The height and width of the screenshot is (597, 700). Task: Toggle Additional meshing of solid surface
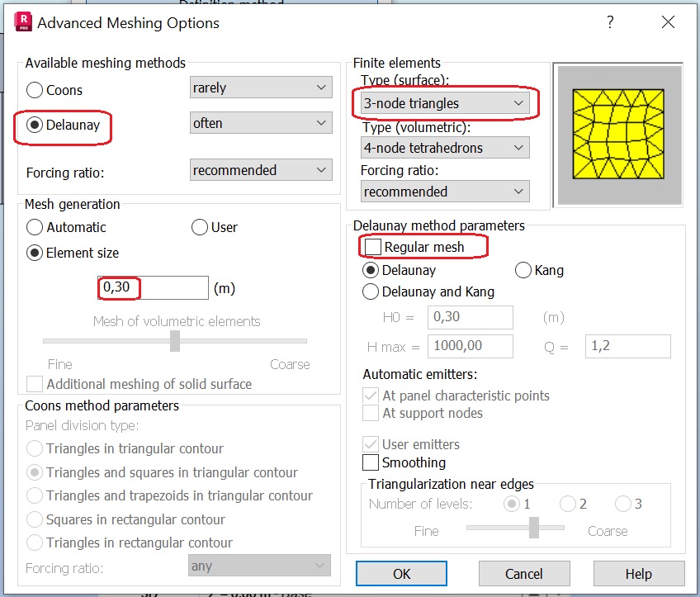(x=35, y=384)
